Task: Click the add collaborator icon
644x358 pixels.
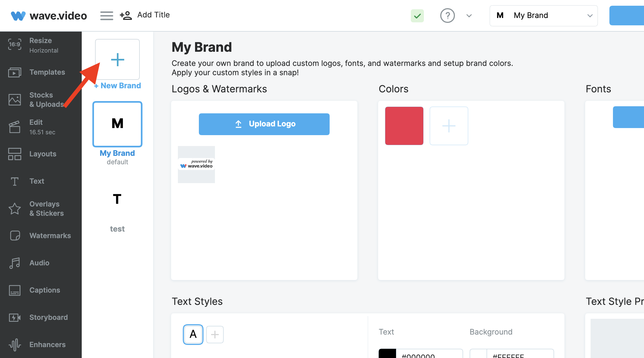Action: 126,16
